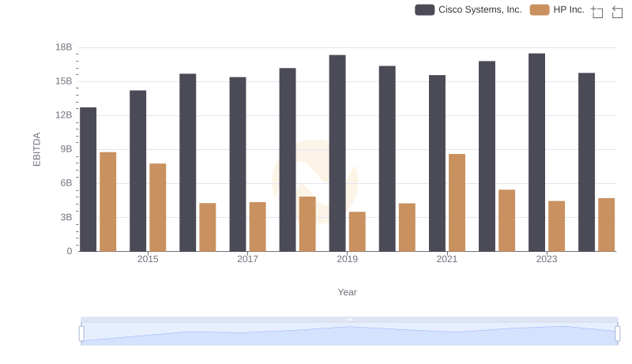
Task: Click the HP bar for 2015
Action: 157,208
